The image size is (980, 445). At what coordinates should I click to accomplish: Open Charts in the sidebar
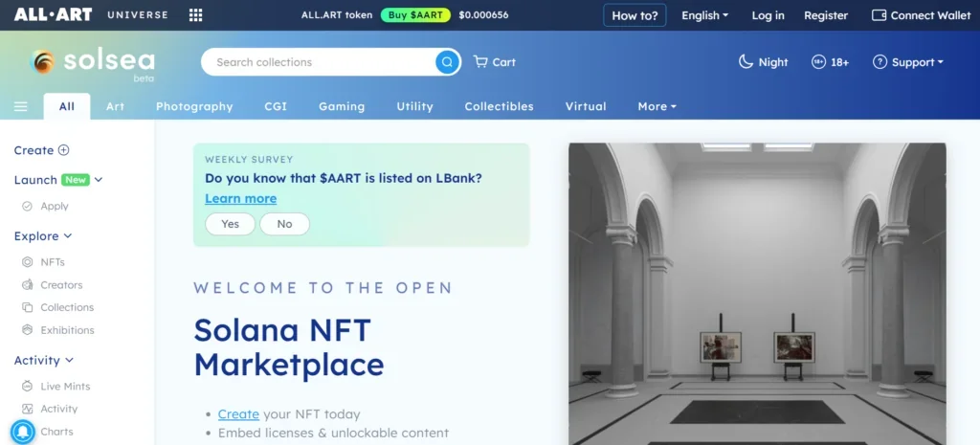tap(56, 432)
